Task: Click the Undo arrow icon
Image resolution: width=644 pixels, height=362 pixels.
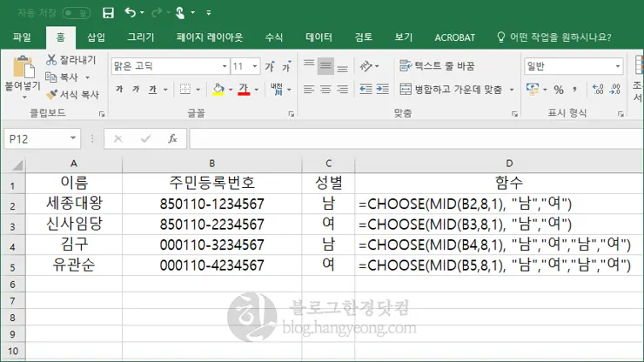Action: (131, 13)
